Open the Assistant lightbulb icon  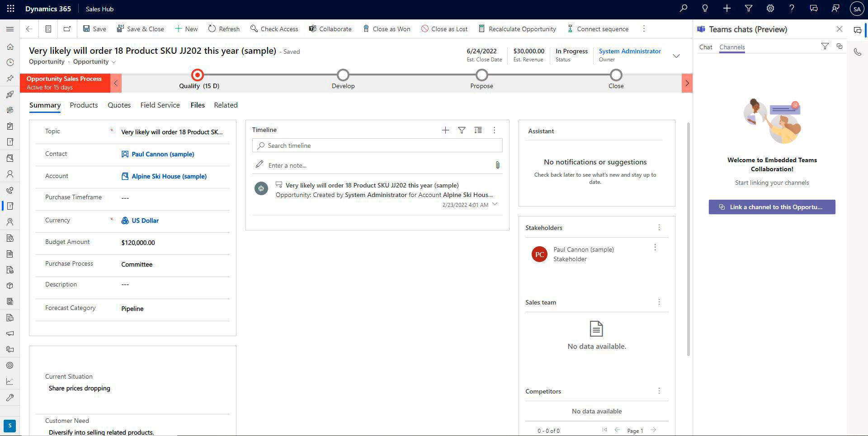[x=705, y=9]
